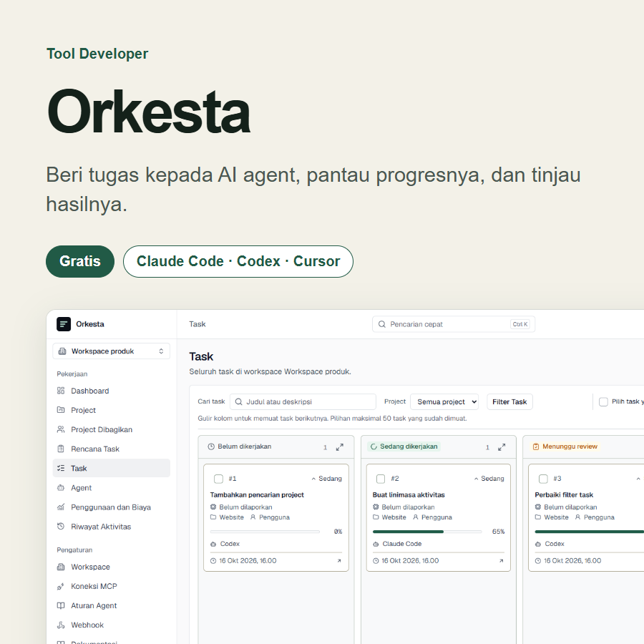
Task: Click the Menunggu review status badge
Action: click(x=565, y=447)
